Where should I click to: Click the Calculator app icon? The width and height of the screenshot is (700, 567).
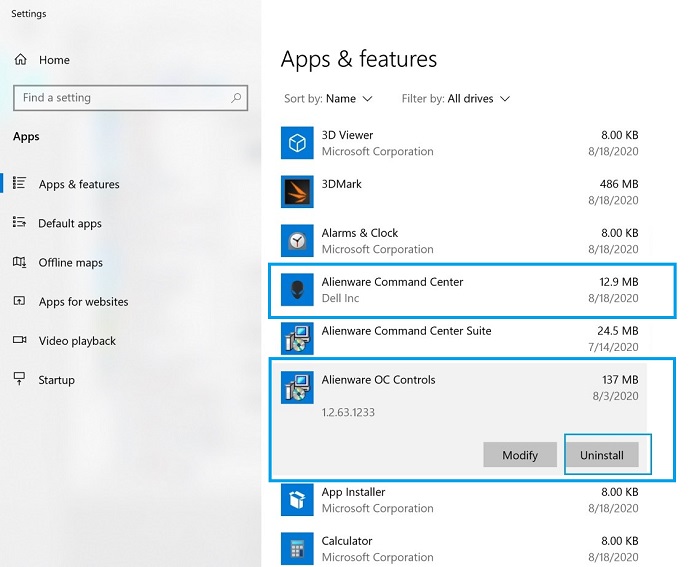click(x=297, y=549)
